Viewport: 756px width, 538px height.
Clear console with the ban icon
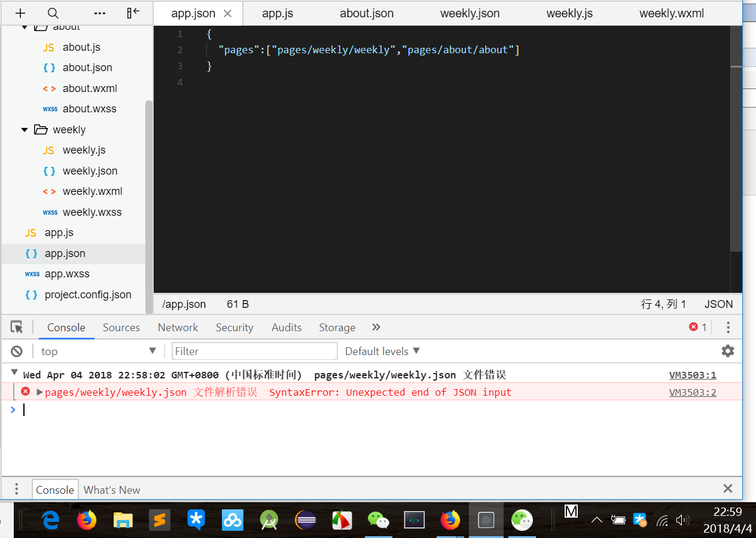pyautogui.click(x=17, y=351)
